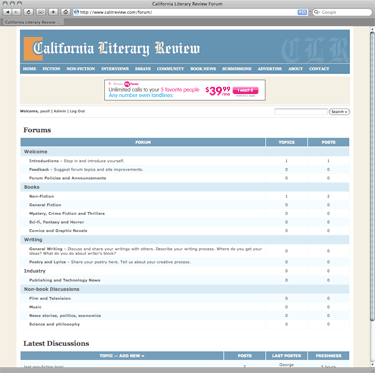Click the Welcome category heading
The width and height of the screenshot is (375, 373).
click(x=35, y=152)
